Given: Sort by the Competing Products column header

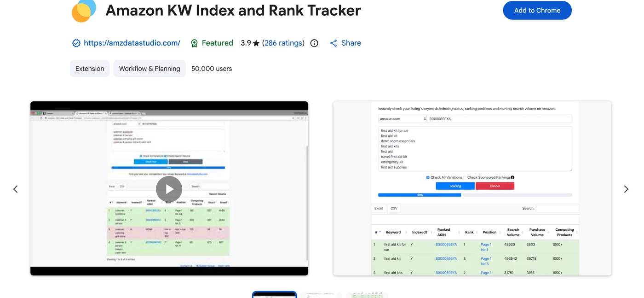Looking at the screenshot, I should tap(564, 232).
